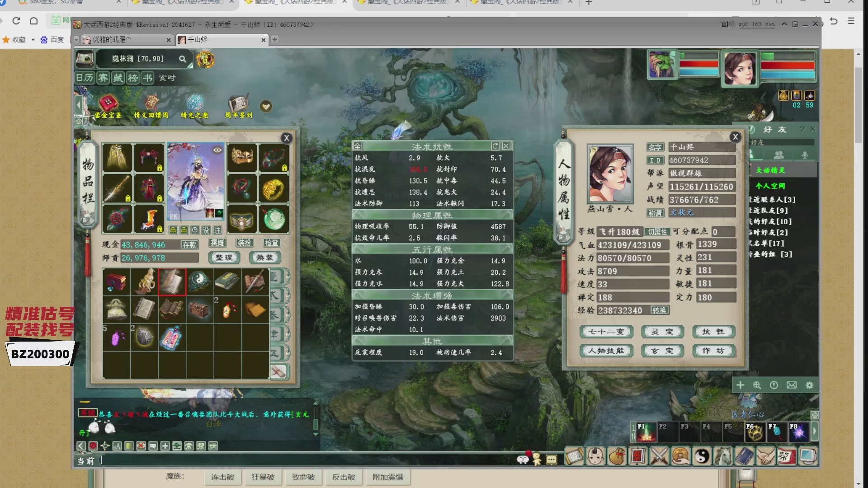Click the 整理 organize inventory button

pos(224,258)
